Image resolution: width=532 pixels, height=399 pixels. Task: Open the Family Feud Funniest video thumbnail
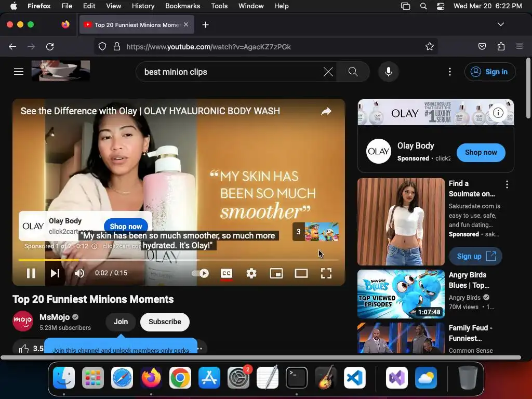pos(401,338)
